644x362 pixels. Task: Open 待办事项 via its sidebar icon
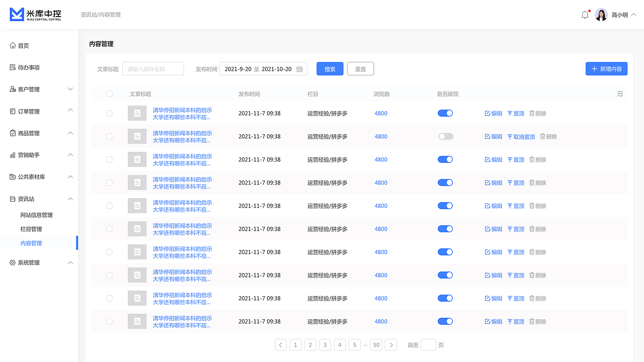(x=13, y=67)
